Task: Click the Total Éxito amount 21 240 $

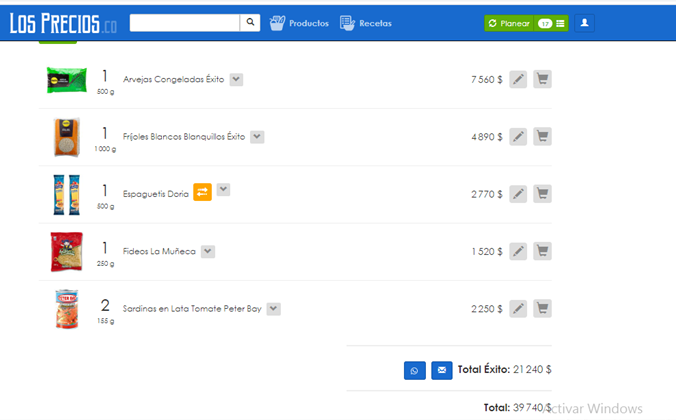Action: pos(532,370)
